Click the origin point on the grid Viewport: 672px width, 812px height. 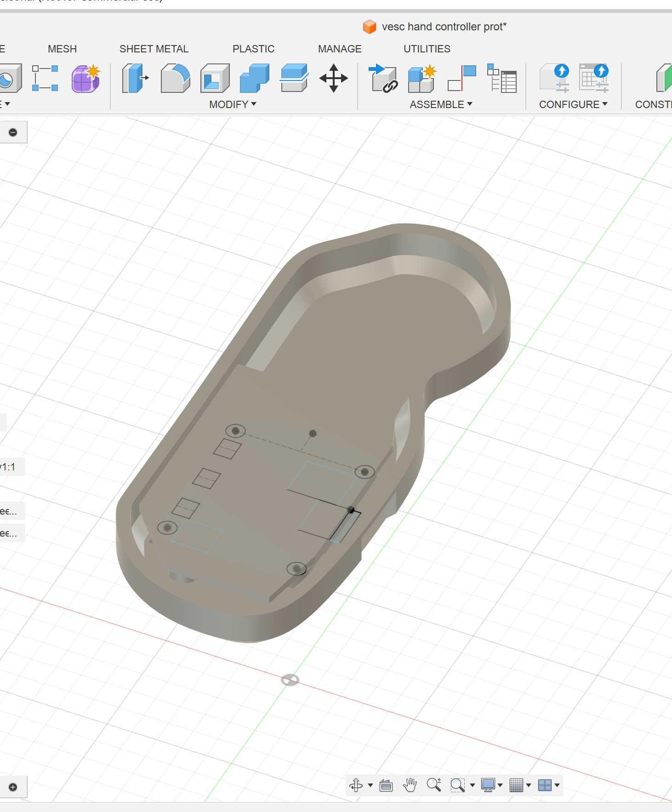290,680
